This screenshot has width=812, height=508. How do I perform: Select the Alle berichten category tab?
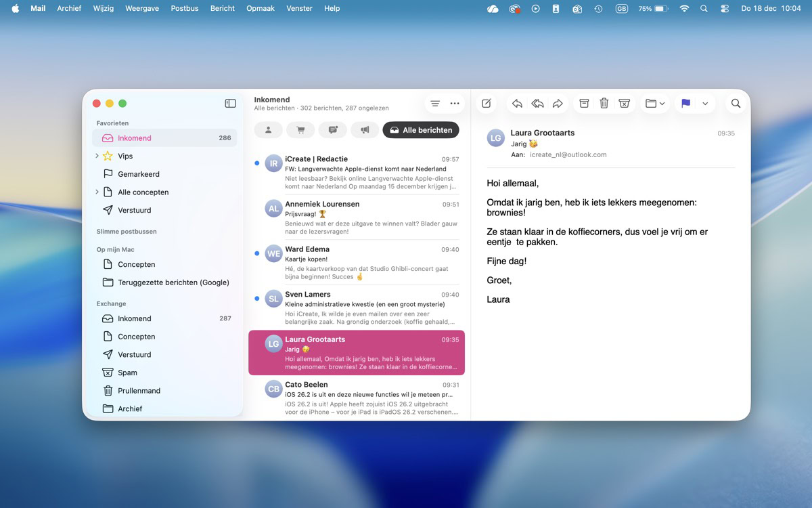[x=421, y=130]
